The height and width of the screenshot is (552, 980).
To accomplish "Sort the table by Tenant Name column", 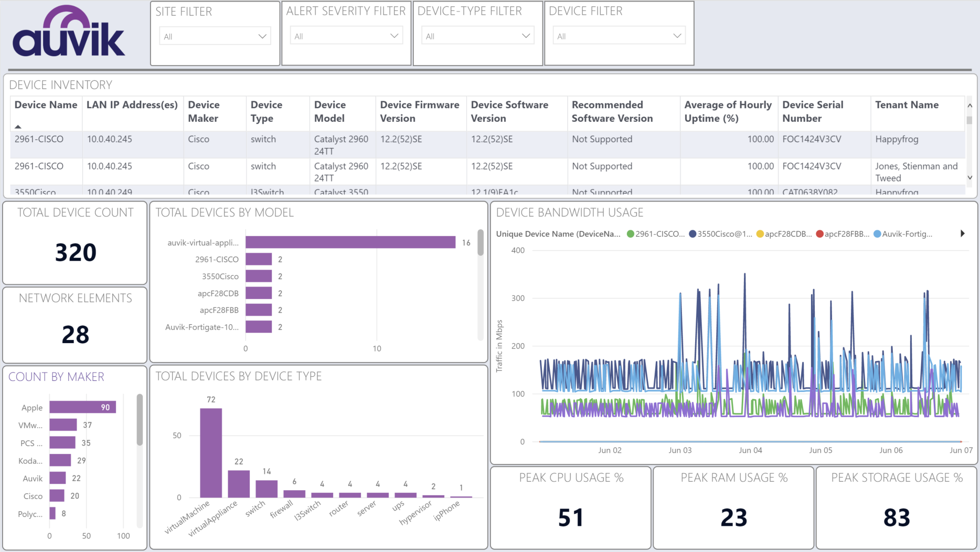I will [907, 105].
